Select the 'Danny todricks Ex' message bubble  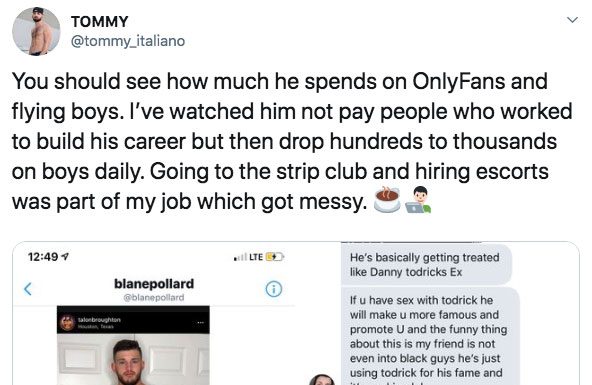[426, 265]
